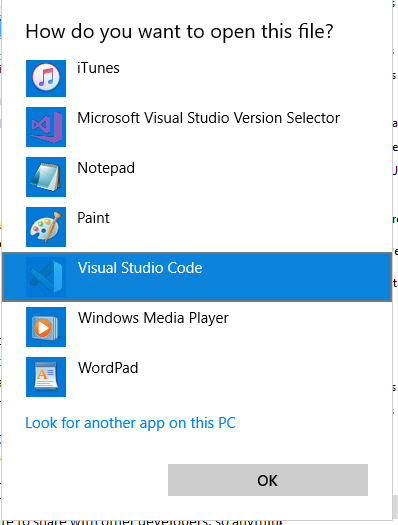The image size is (398, 525).
Task: Click the iTunes music note icon
Action: 46,78
